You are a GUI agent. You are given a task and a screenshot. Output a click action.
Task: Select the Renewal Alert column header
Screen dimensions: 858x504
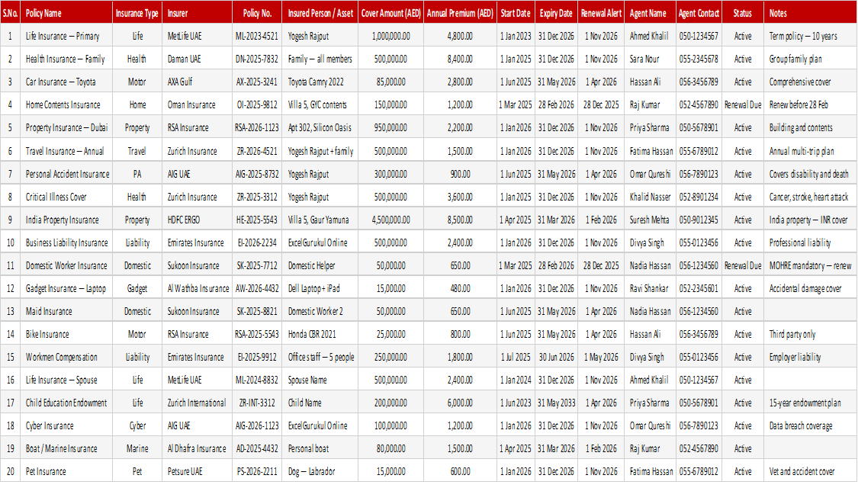point(601,13)
